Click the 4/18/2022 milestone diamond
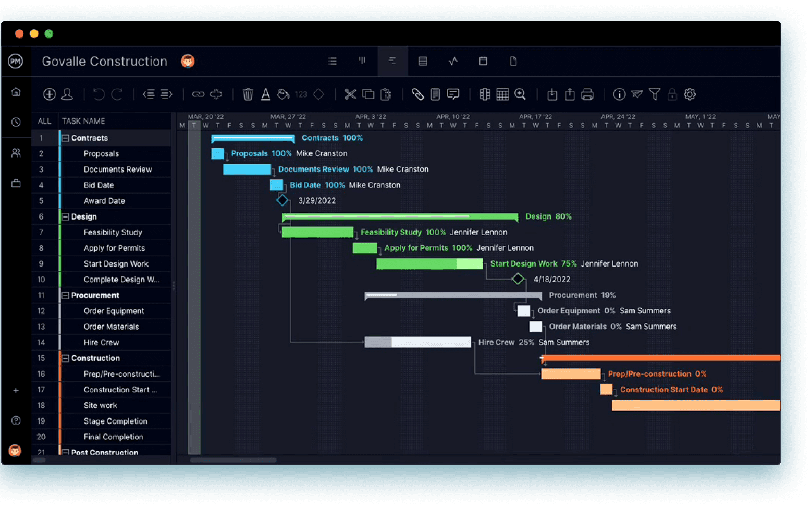 point(518,279)
